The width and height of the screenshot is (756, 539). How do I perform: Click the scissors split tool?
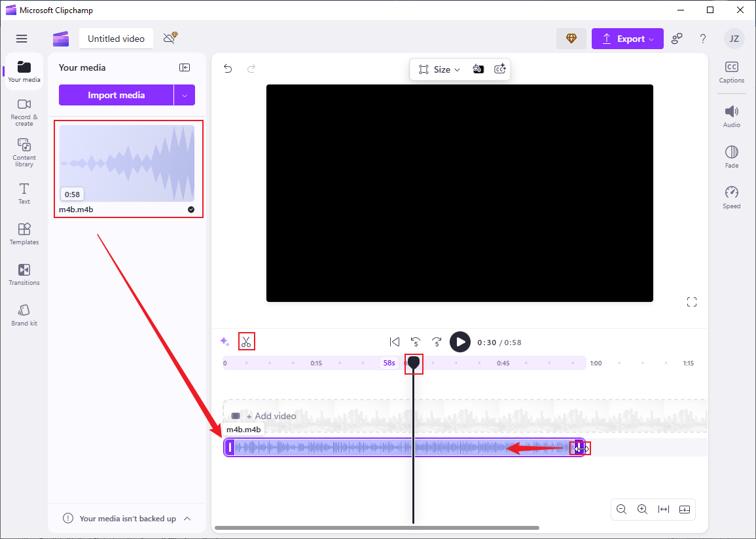pos(246,342)
